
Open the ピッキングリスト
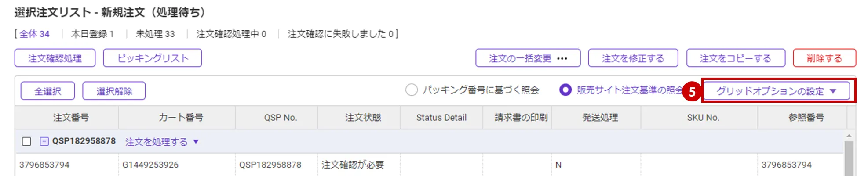coord(152,58)
